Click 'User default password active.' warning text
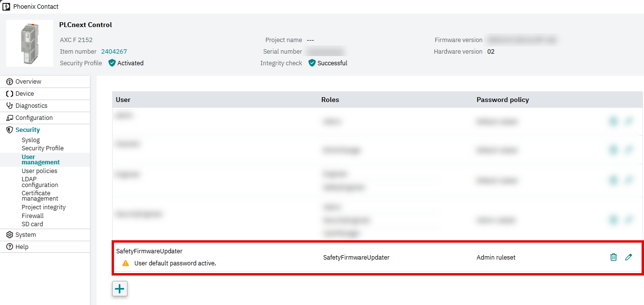The height and width of the screenshot is (305, 644). coord(175,263)
